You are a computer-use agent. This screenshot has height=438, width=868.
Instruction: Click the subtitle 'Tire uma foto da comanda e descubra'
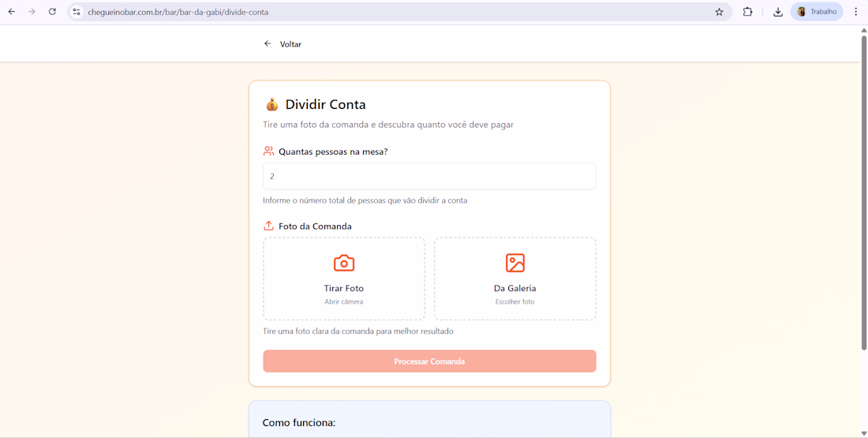388,125
